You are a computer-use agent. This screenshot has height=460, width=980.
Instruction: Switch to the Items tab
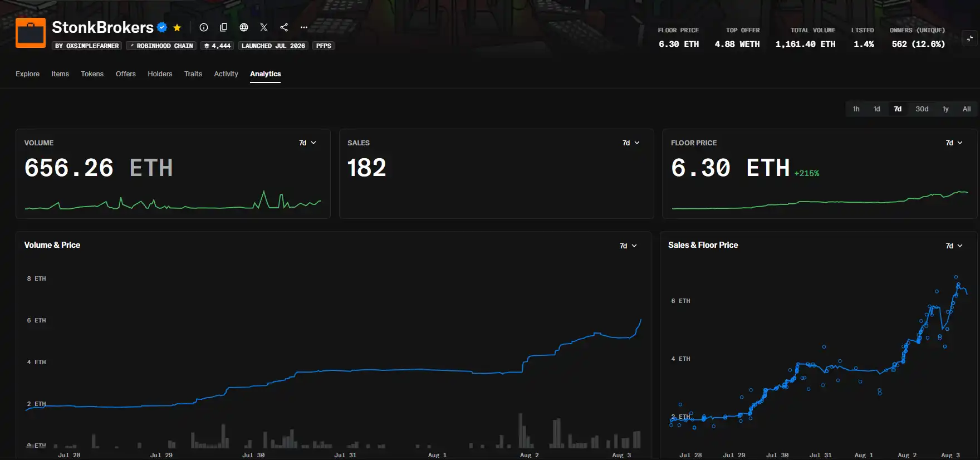tap(60, 74)
